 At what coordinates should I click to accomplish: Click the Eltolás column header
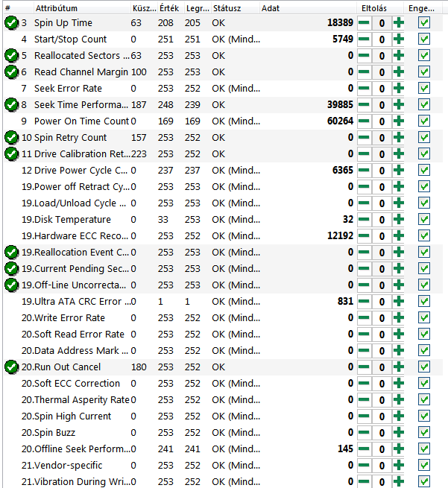pos(380,8)
